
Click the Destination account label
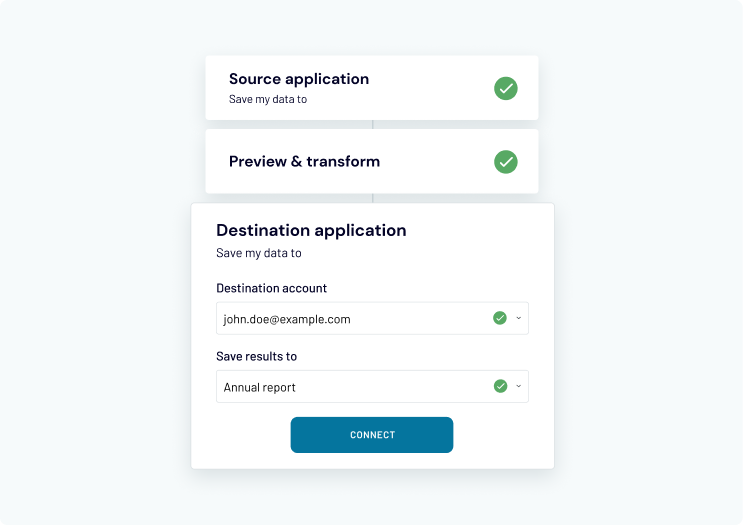tap(271, 288)
